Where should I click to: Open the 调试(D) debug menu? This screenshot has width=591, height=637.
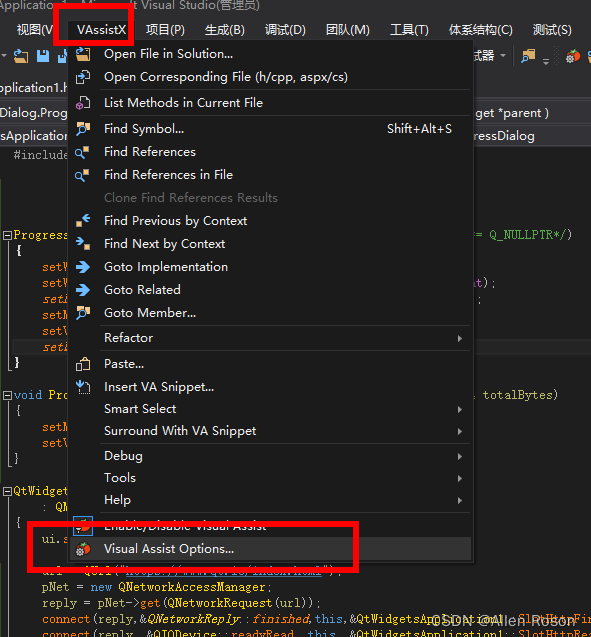point(285,30)
